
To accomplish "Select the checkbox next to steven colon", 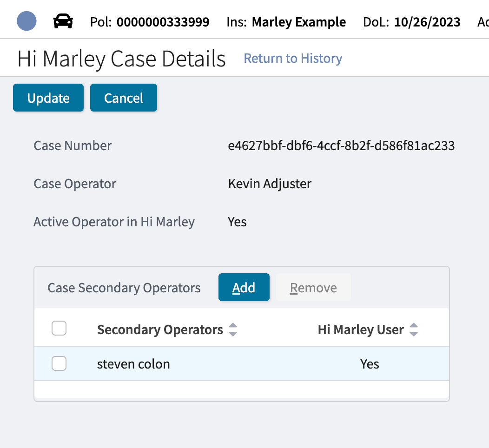I will pyautogui.click(x=59, y=363).
